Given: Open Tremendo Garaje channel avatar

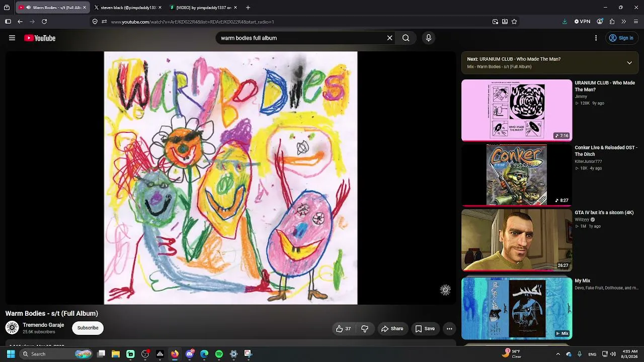Looking at the screenshot, I should (12, 328).
